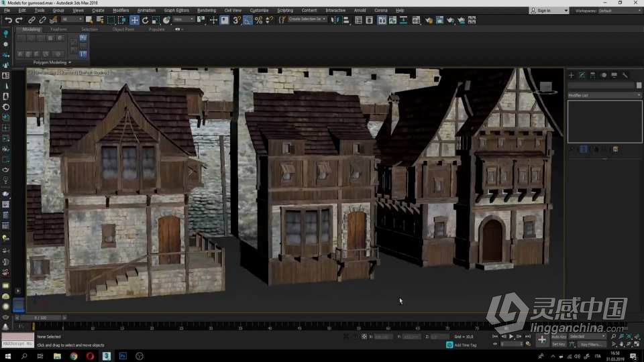This screenshot has width=644, height=362.
Task: Click the X coordinate input field
Action: pos(383,337)
